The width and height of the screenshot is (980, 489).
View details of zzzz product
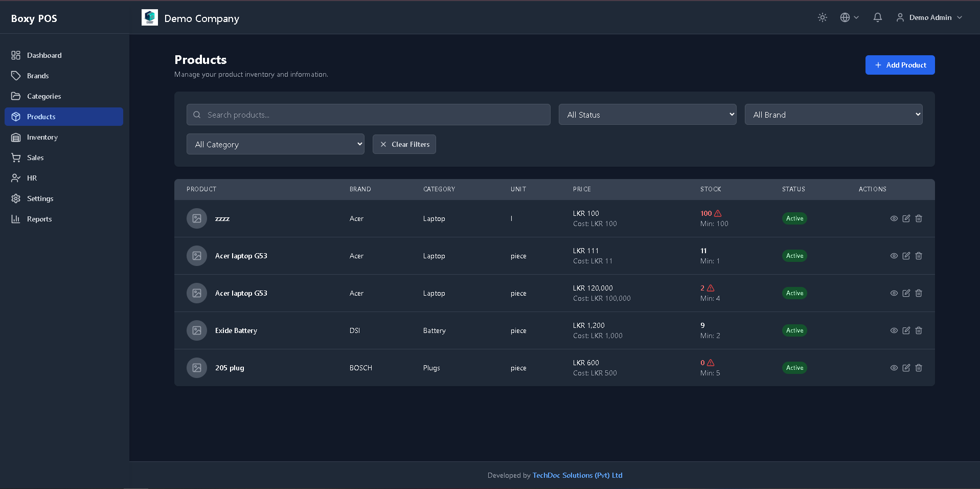point(894,218)
